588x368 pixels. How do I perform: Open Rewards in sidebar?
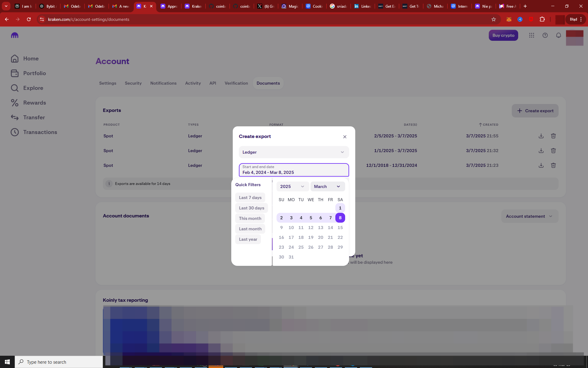(28, 103)
